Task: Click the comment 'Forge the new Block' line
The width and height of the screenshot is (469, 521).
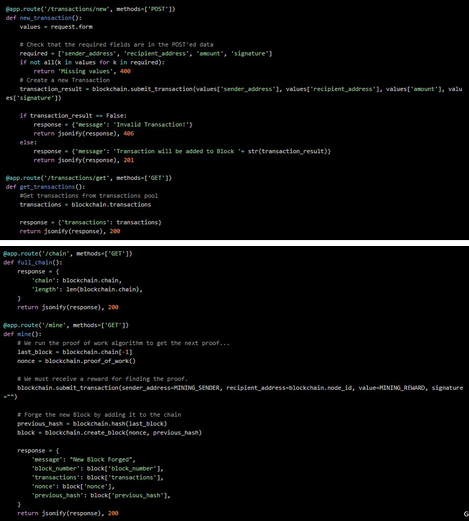Action: 99,415
